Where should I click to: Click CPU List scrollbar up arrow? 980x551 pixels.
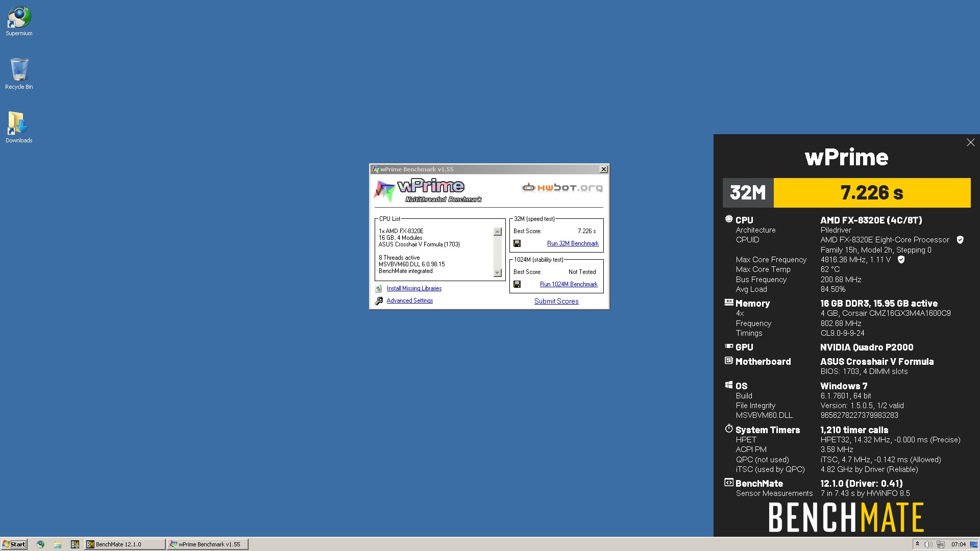pyautogui.click(x=498, y=232)
